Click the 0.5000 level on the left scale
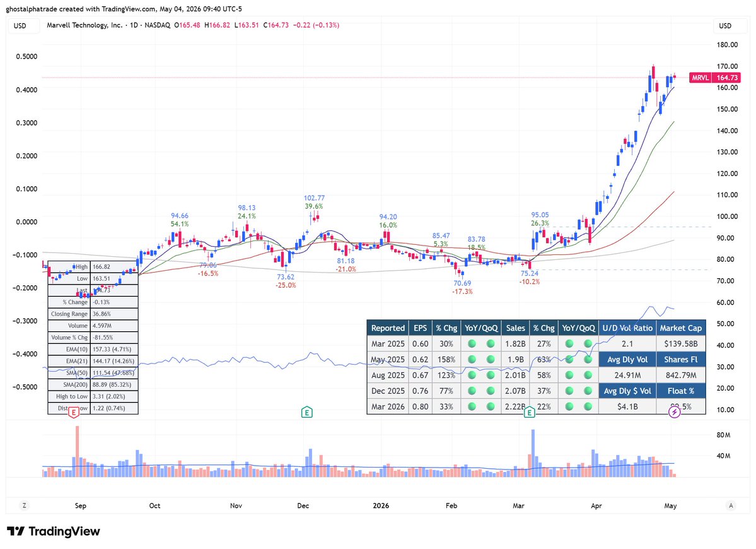The width and height of the screenshot is (756, 549). click(26, 56)
